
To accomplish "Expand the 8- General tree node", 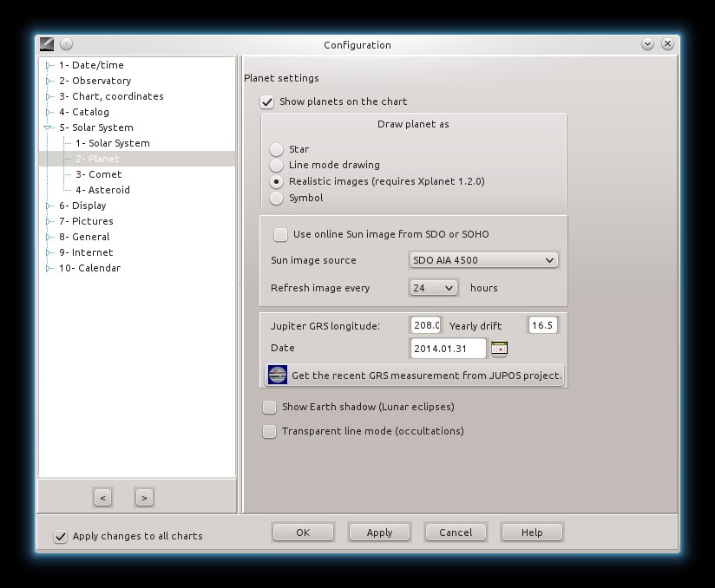I will tap(49, 237).
